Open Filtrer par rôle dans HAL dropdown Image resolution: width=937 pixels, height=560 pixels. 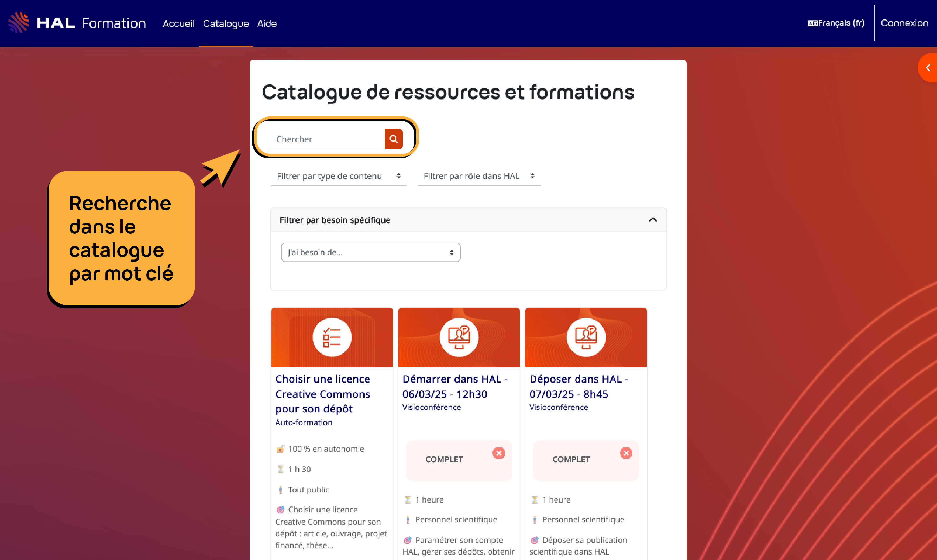479,176
